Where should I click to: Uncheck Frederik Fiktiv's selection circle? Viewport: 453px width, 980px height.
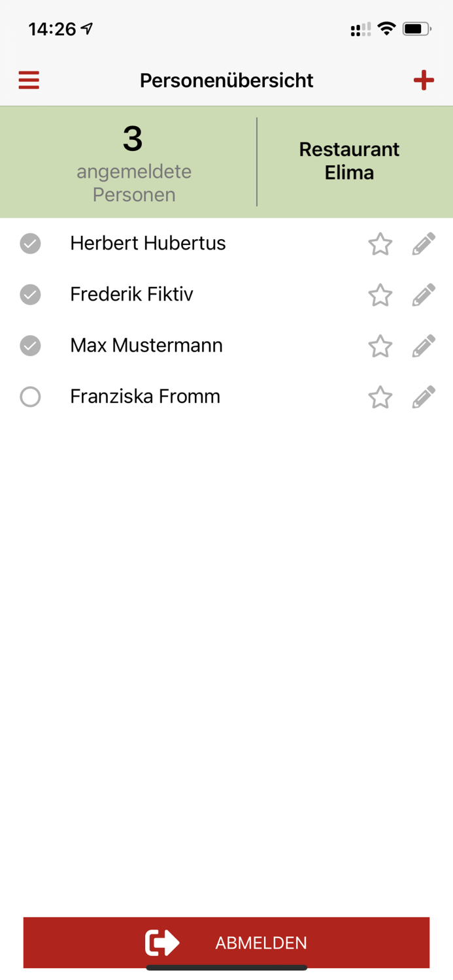30,295
